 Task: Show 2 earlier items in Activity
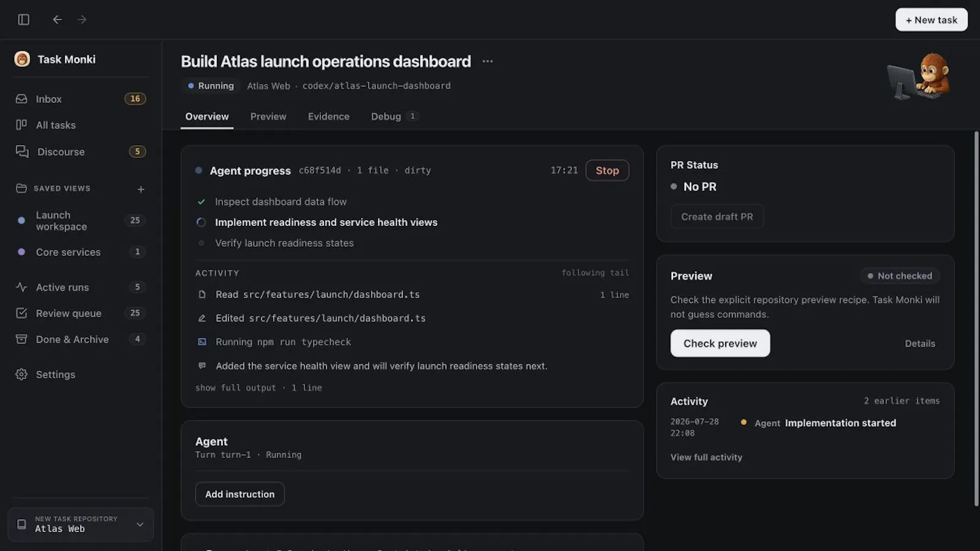click(902, 401)
